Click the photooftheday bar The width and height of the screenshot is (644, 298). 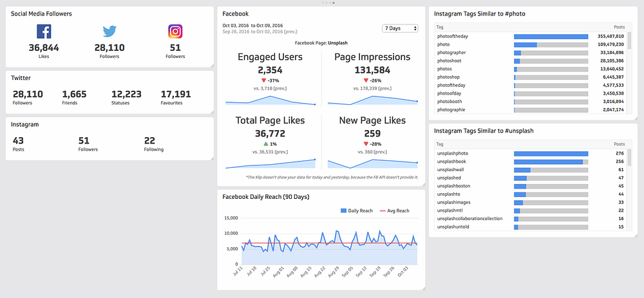pyautogui.click(x=551, y=37)
